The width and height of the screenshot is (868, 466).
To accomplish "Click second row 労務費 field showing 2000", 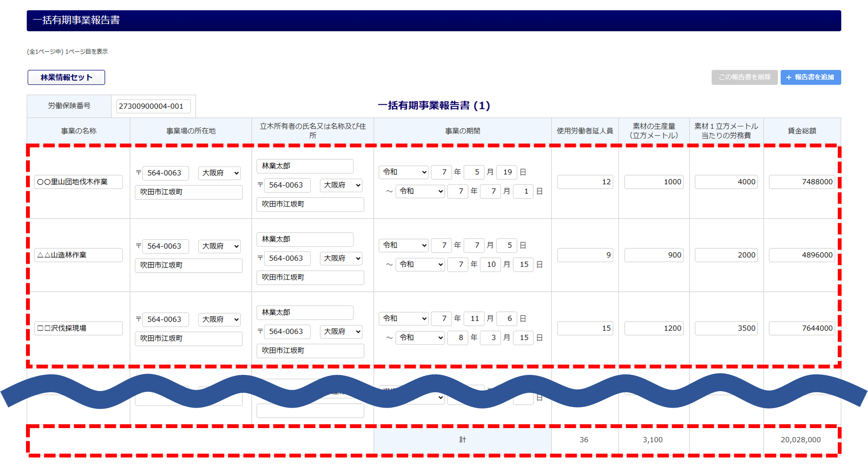I will (726, 255).
